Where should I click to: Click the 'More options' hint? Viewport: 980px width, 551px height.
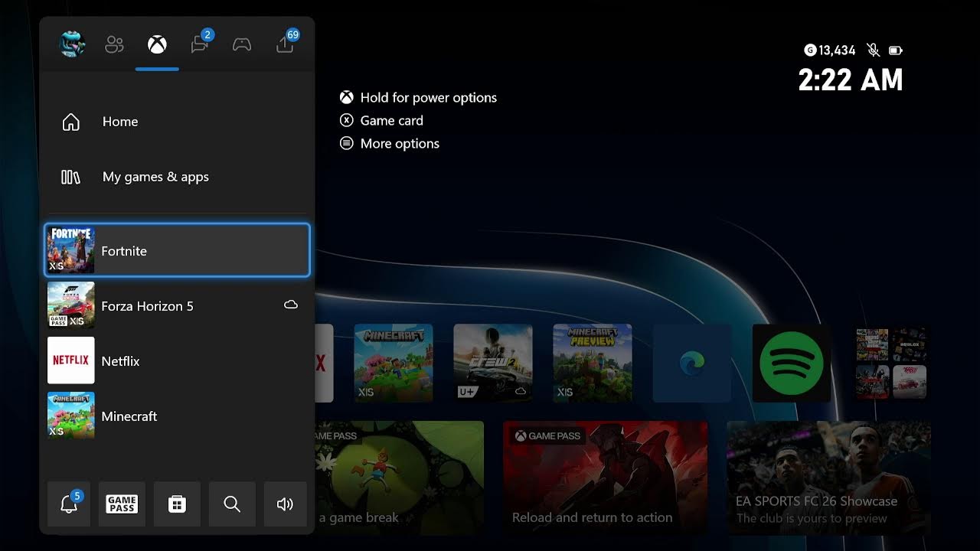pyautogui.click(x=390, y=143)
